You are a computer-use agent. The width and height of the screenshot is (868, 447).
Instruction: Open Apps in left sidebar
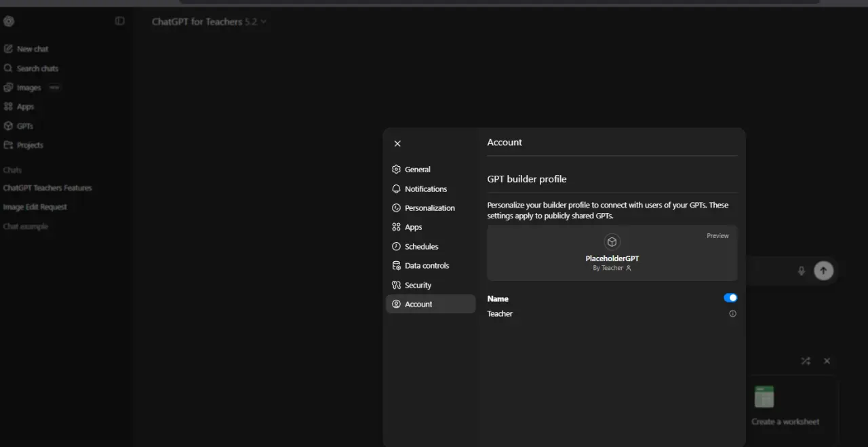[19, 106]
